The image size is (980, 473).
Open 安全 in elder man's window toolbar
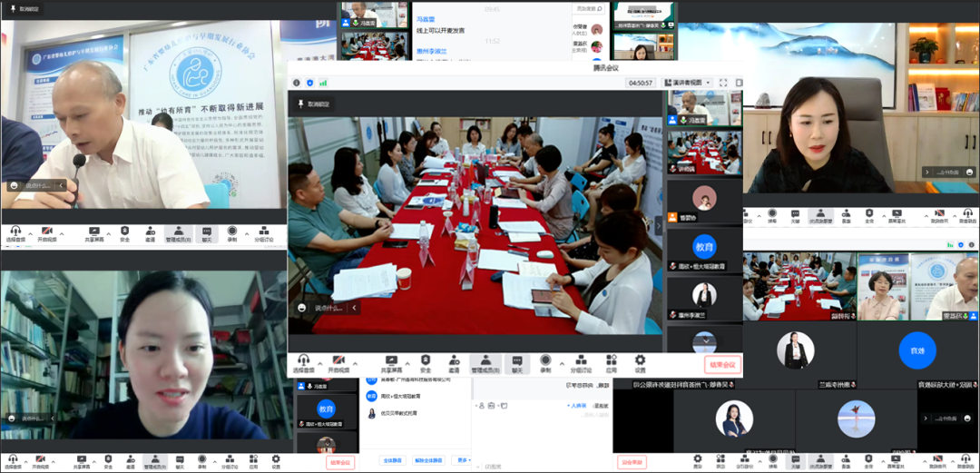point(124,234)
